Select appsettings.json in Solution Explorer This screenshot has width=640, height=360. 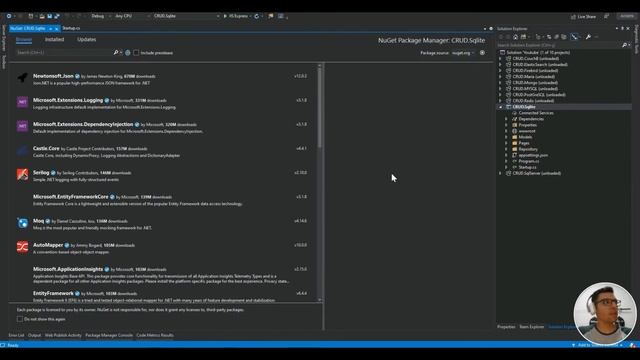[533, 155]
